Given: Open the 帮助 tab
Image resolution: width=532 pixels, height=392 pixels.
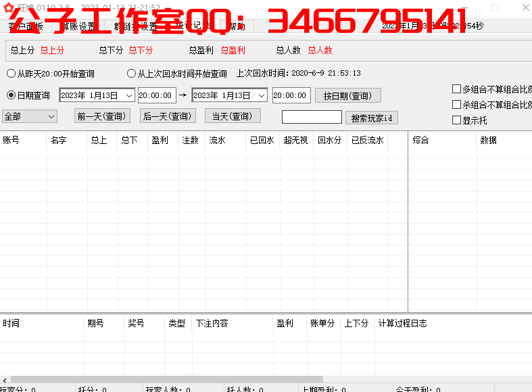Looking at the screenshot, I should tap(237, 26).
